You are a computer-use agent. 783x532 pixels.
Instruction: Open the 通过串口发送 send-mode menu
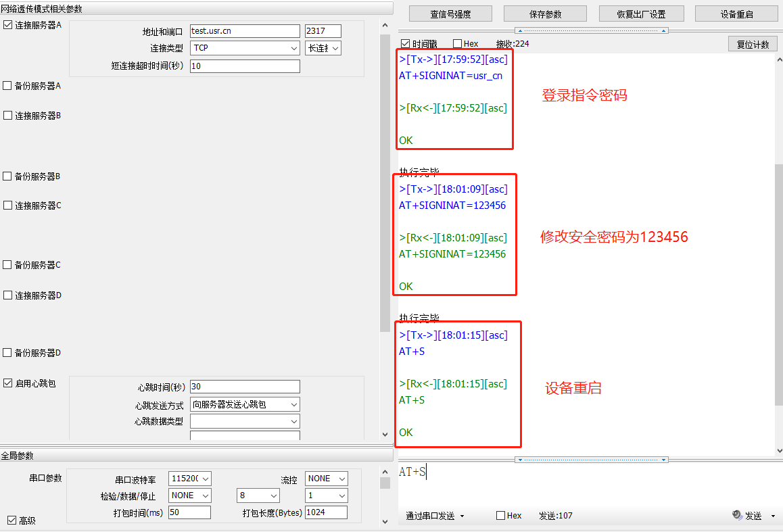click(x=435, y=516)
